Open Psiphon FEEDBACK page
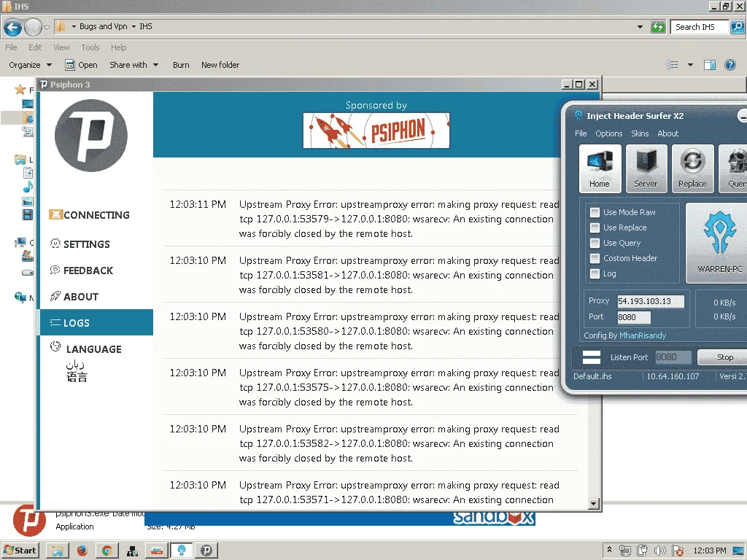The height and width of the screenshot is (560, 747). pos(82,271)
